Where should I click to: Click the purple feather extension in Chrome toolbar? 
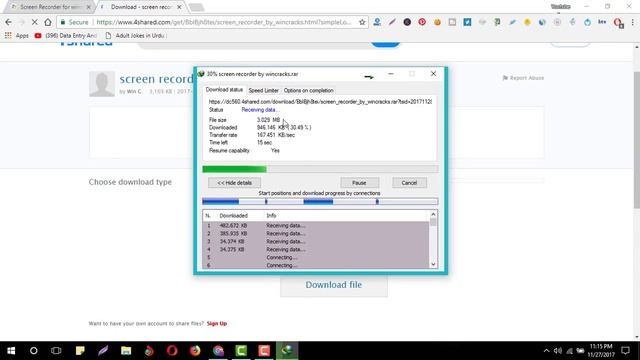click(x=392, y=22)
